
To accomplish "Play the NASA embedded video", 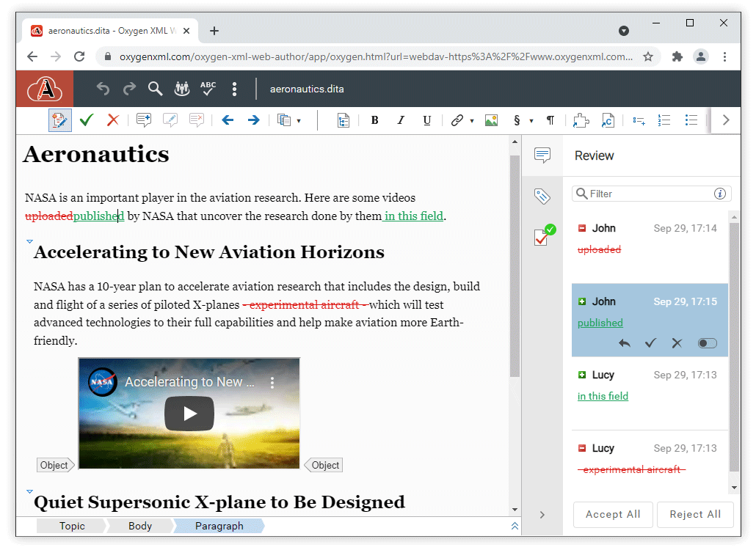I will (x=189, y=414).
